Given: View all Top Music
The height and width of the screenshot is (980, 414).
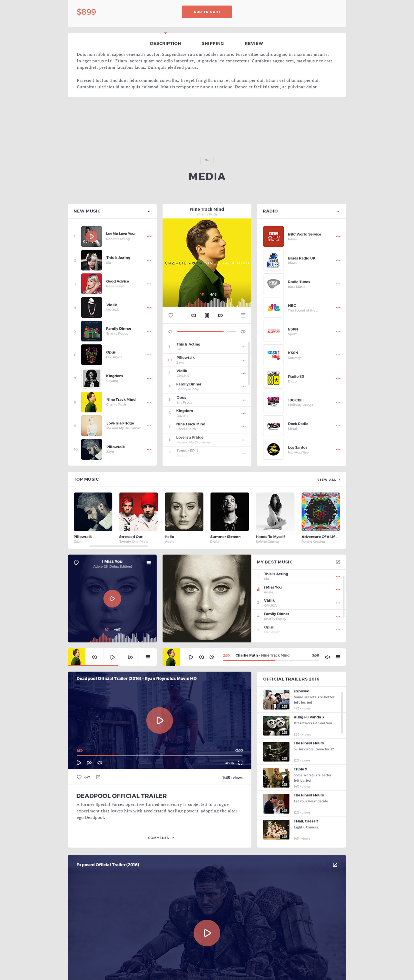Looking at the screenshot, I should pos(329,480).
